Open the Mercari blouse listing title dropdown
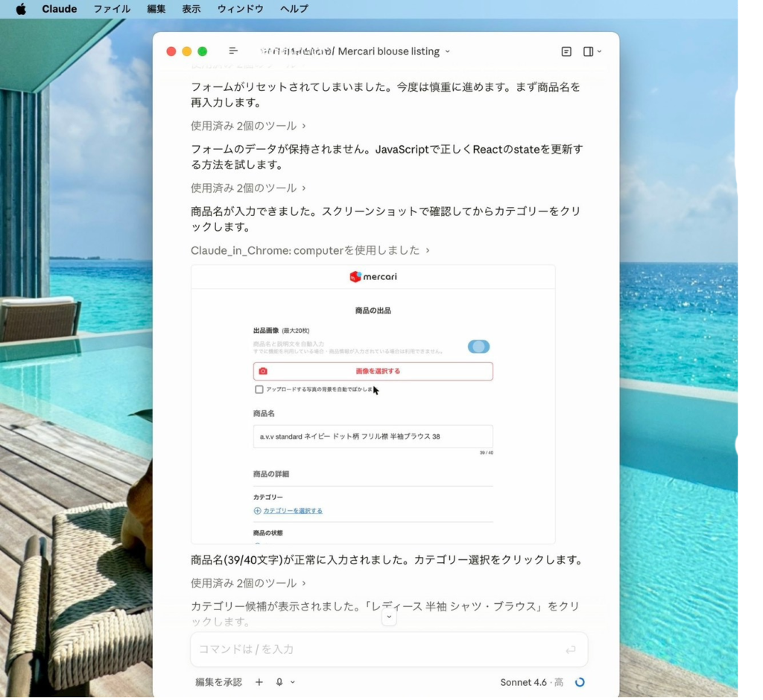The width and height of the screenshot is (763, 700). coord(394,51)
